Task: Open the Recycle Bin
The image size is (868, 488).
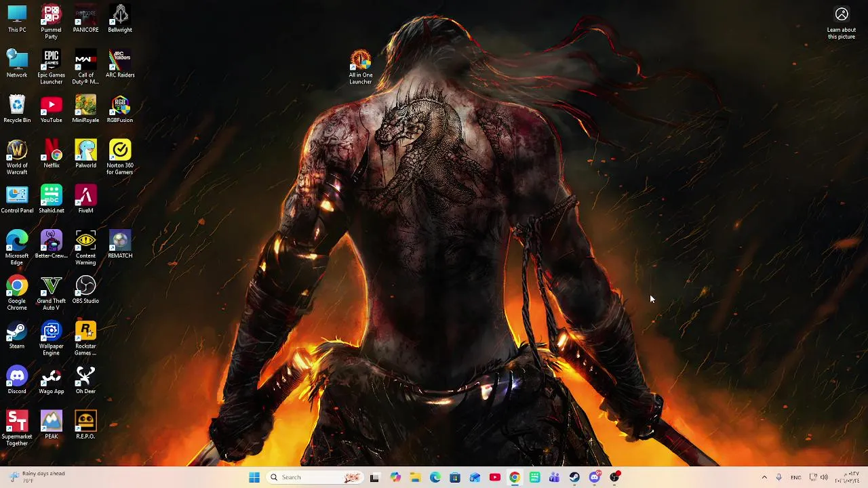Action: (17, 110)
